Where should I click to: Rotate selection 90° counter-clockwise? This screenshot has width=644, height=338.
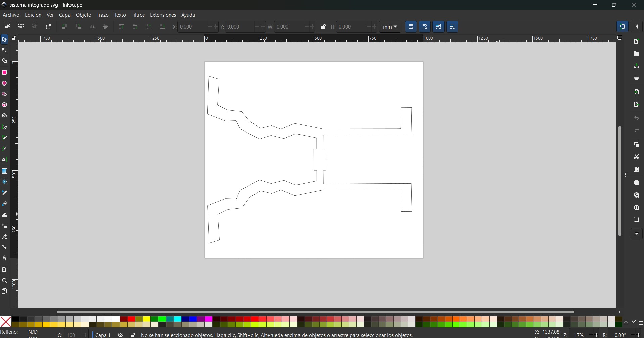pyautogui.click(x=64, y=27)
